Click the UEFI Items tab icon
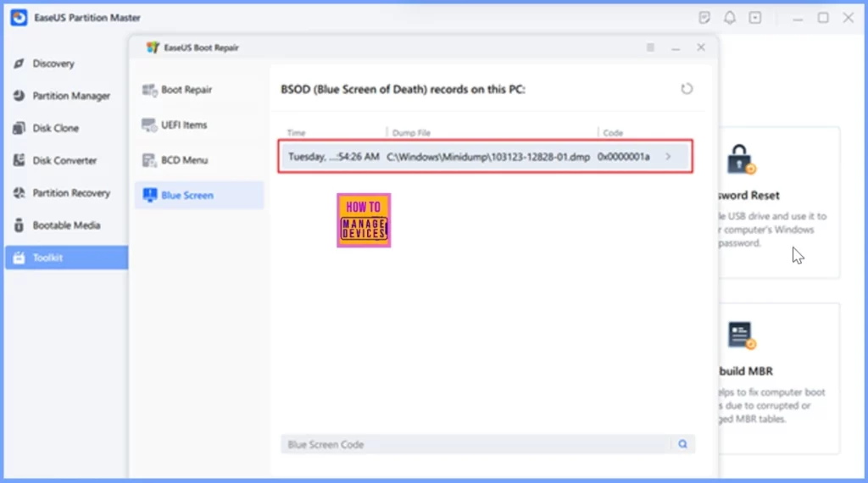The image size is (868, 483). pos(149,125)
